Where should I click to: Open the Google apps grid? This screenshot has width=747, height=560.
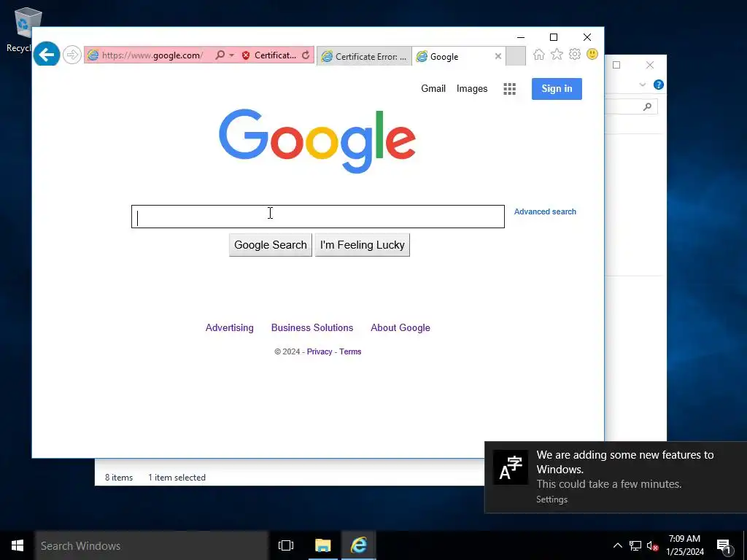click(x=509, y=88)
